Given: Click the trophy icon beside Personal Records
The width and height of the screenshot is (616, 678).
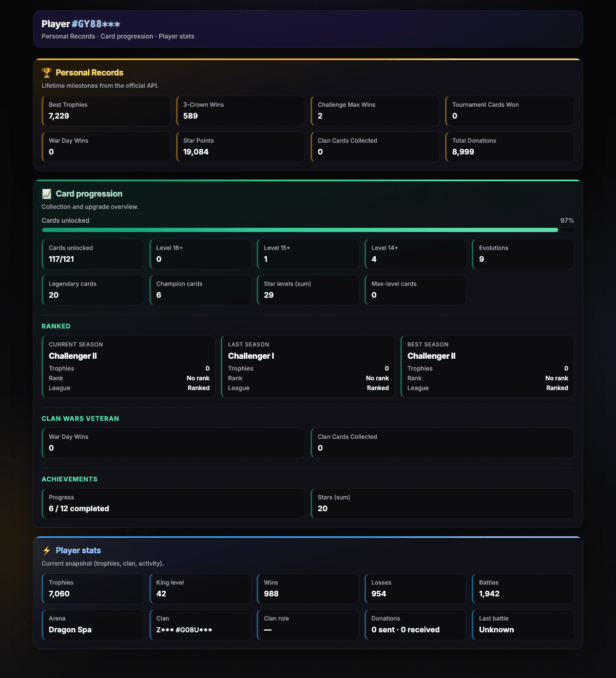Looking at the screenshot, I should [x=47, y=73].
